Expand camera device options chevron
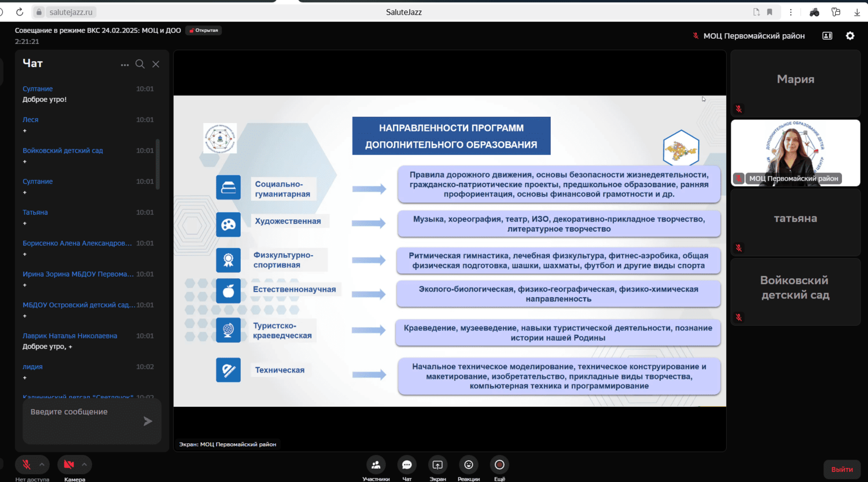868x482 pixels. point(84,464)
